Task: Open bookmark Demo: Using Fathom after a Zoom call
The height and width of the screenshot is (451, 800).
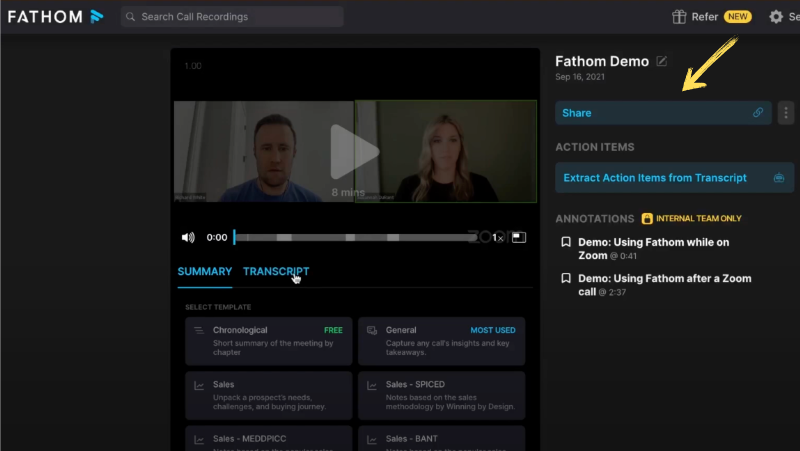Action: [664, 285]
